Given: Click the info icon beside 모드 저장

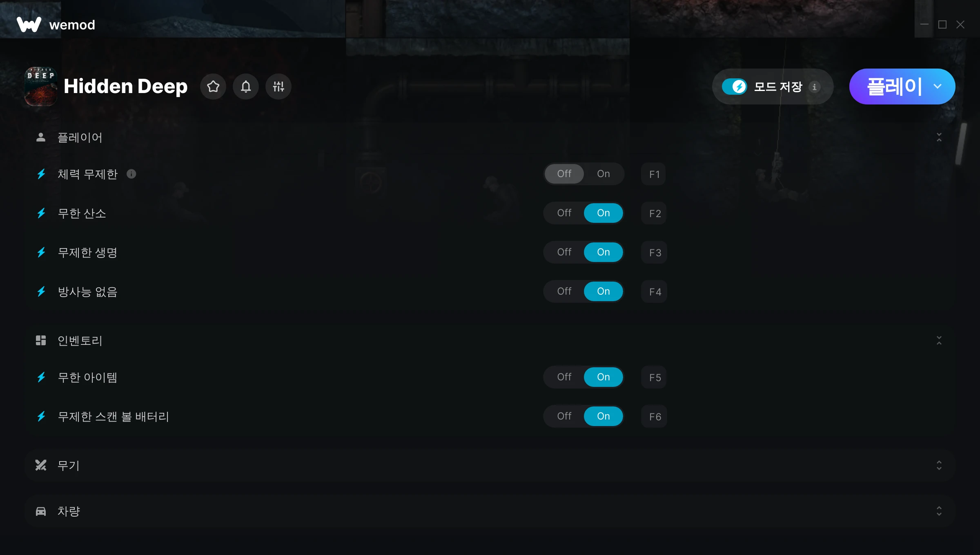Looking at the screenshot, I should click(814, 87).
